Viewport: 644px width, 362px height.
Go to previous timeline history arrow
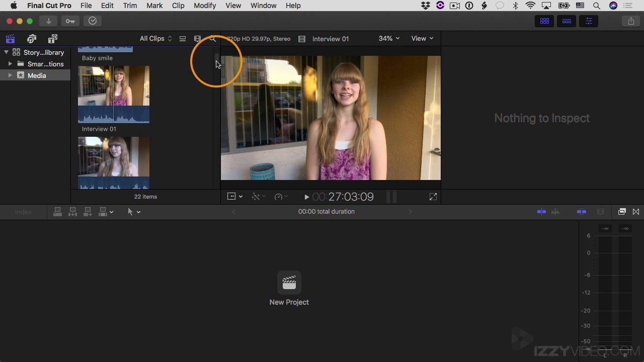(233, 212)
